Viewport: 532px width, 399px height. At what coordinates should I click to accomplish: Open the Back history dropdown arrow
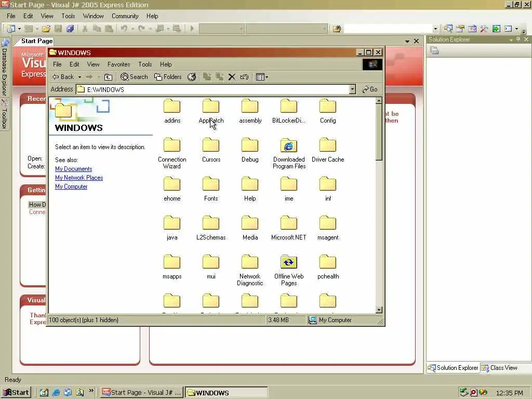pyautogui.click(x=79, y=77)
